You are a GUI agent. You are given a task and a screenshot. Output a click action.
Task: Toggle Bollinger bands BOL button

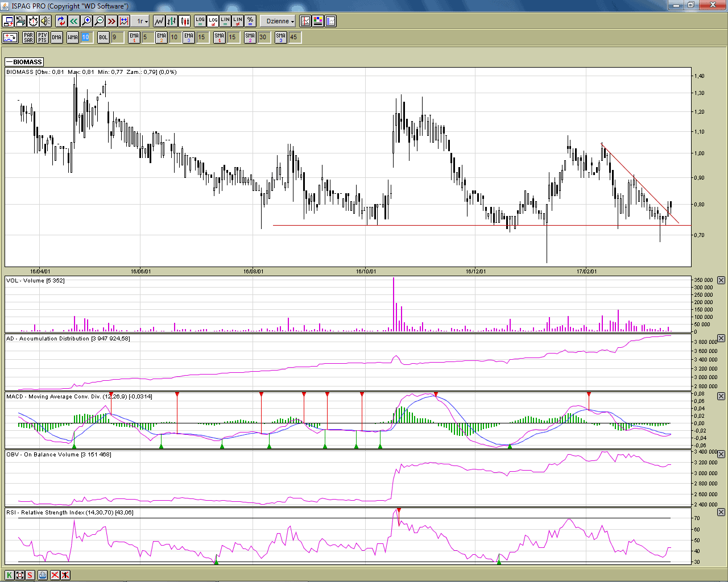tap(103, 38)
